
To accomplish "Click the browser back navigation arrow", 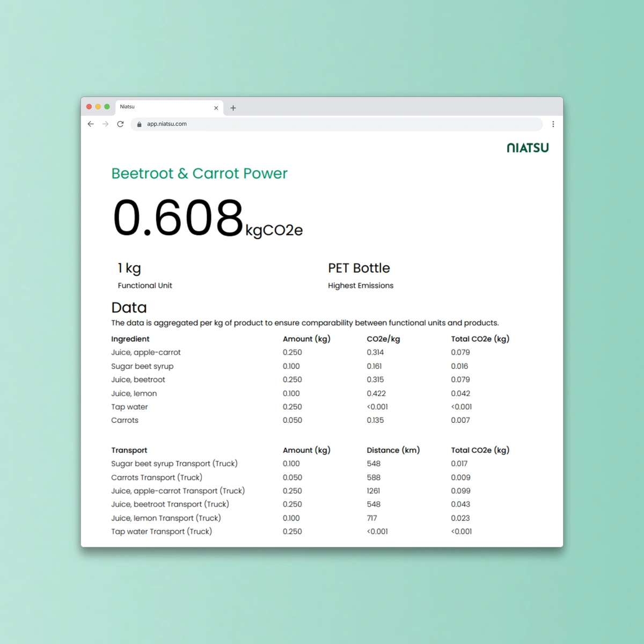I will coord(90,124).
